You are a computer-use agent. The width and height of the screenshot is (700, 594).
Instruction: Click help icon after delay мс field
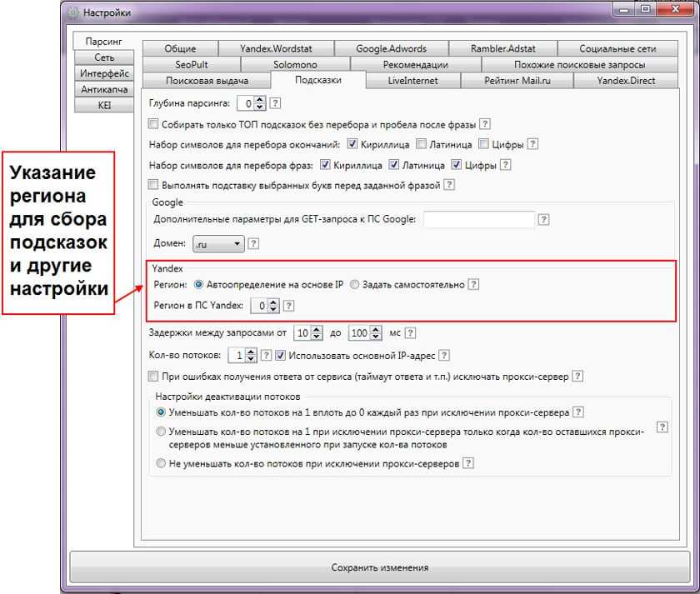click(410, 333)
